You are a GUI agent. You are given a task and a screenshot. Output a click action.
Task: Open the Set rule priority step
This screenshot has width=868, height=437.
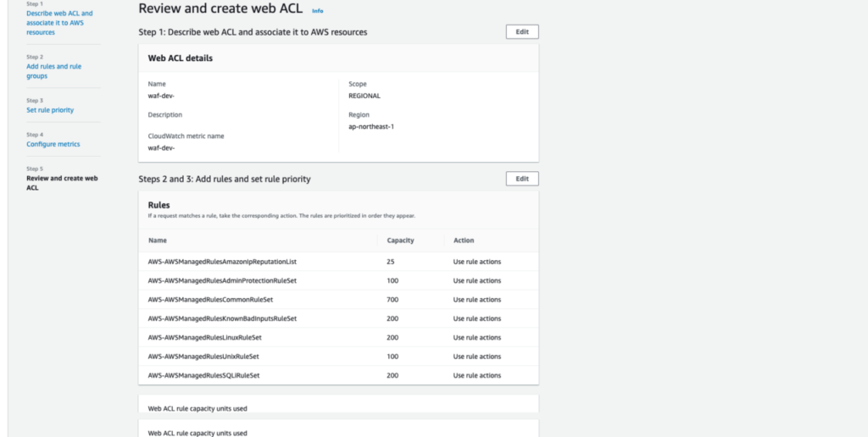tap(50, 110)
